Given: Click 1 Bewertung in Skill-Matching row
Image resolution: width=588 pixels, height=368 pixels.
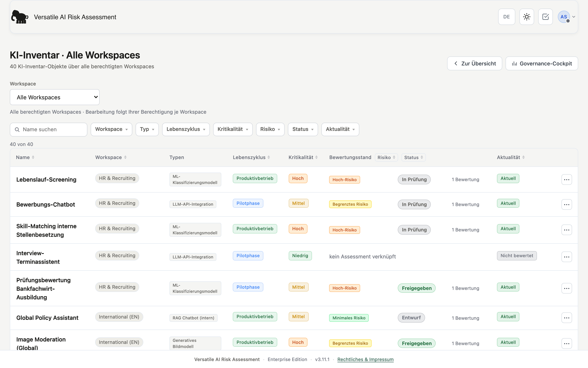Looking at the screenshot, I should click(465, 230).
